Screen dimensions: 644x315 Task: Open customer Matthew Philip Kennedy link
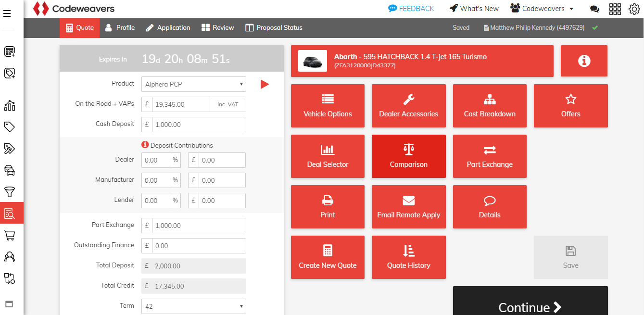point(534,28)
